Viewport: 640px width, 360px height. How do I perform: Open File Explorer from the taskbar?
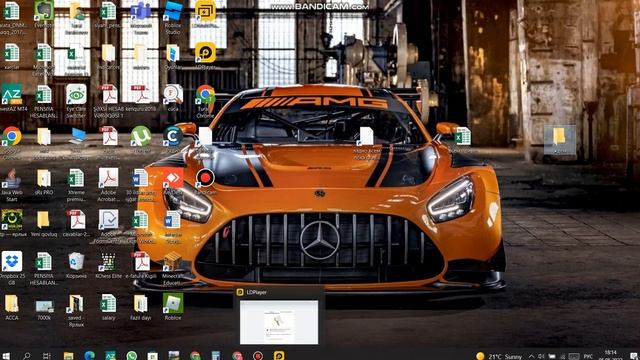click(68, 356)
